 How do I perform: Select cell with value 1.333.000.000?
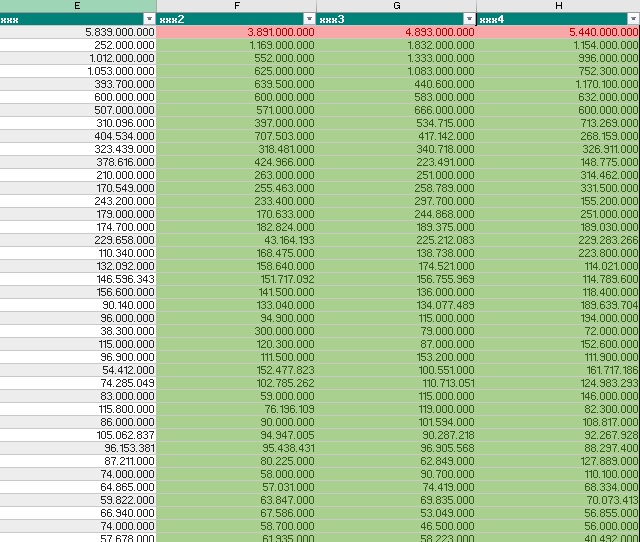(396, 58)
